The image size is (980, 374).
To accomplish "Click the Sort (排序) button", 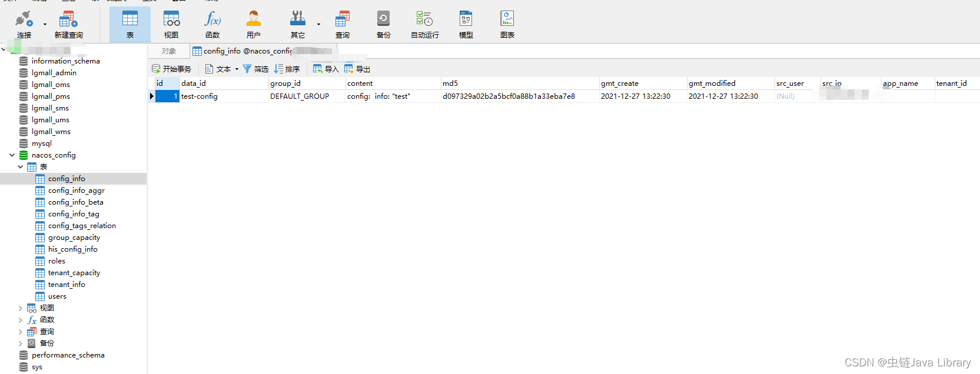I will (287, 69).
